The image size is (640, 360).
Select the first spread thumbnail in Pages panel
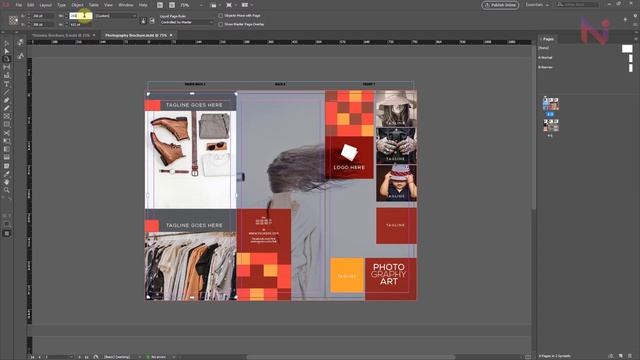click(x=551, y=104)
